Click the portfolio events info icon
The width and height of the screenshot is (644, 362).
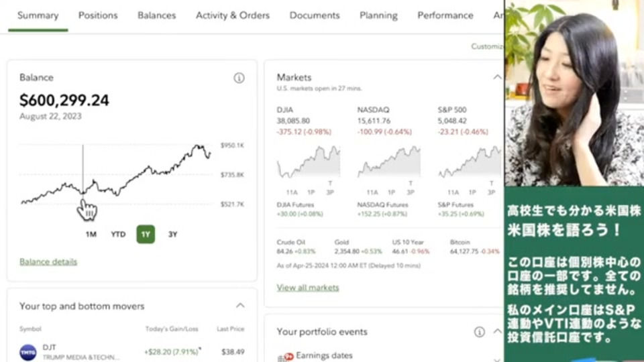479,332
